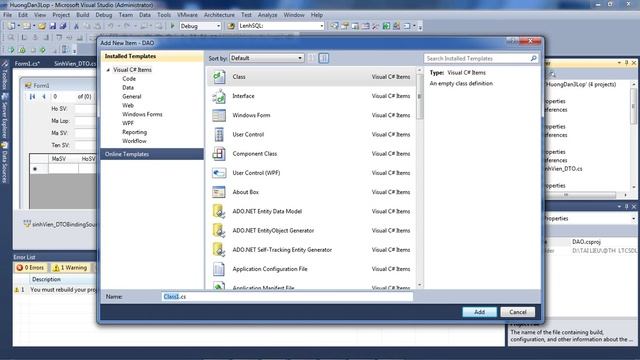
Task: Open the Server Explorer side tab
Action: 5,117
